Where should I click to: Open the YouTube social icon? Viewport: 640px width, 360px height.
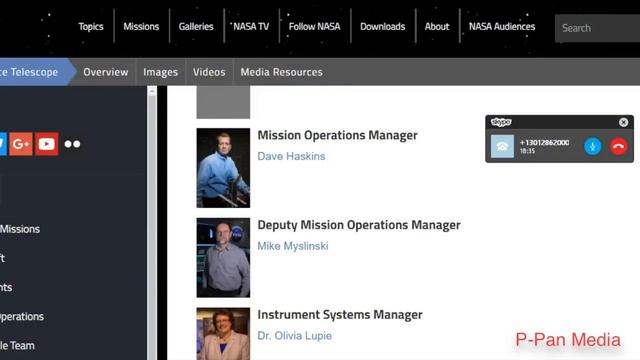tap(47, 144)
